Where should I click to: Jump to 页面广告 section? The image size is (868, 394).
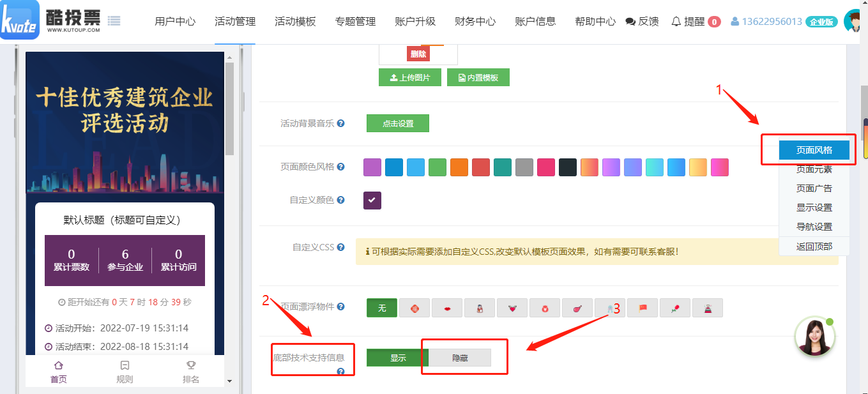[814, 188]
